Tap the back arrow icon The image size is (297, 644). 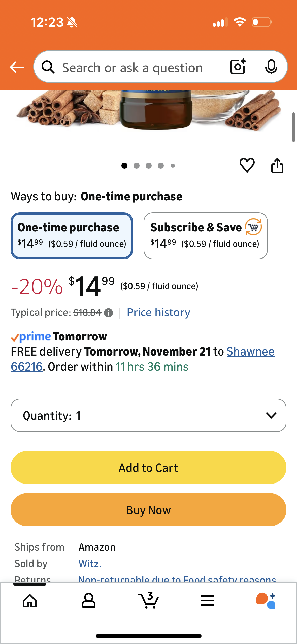click(x=17, y=67)
